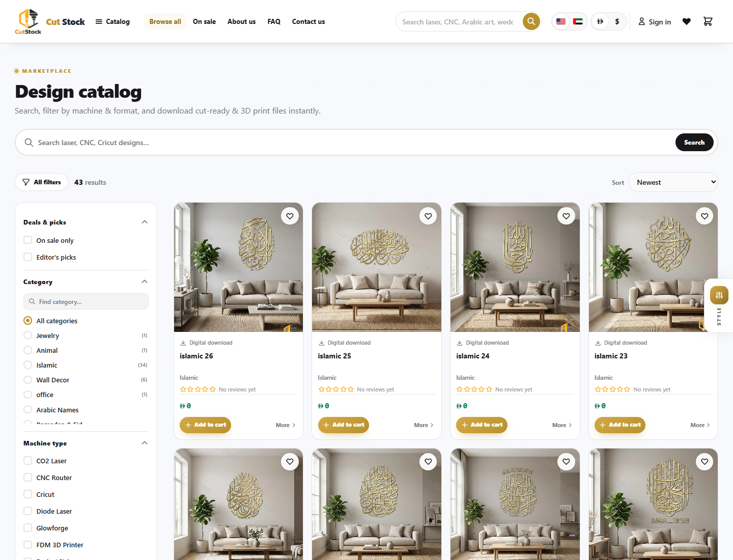Favorite the islamic 23 design with heart
733x560 pixels.
point(704,216)
